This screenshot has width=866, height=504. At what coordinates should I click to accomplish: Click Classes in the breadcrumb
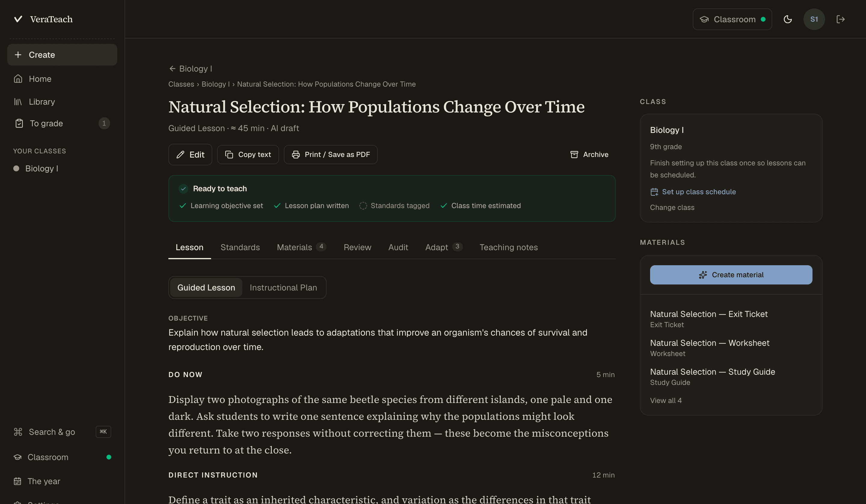point(181,84)
